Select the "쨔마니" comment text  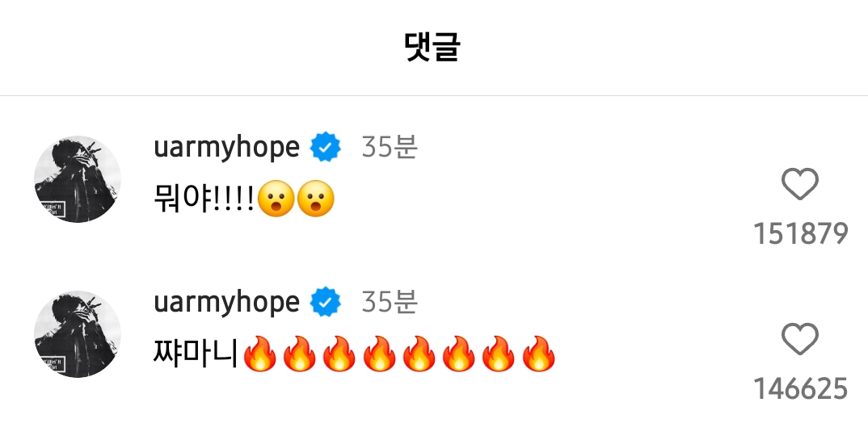(196, 353)
